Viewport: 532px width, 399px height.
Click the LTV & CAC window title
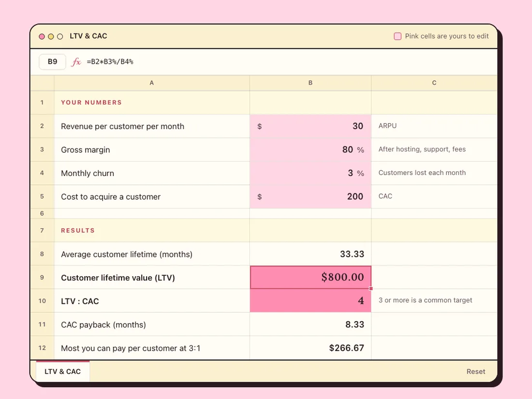pos(88,36)
